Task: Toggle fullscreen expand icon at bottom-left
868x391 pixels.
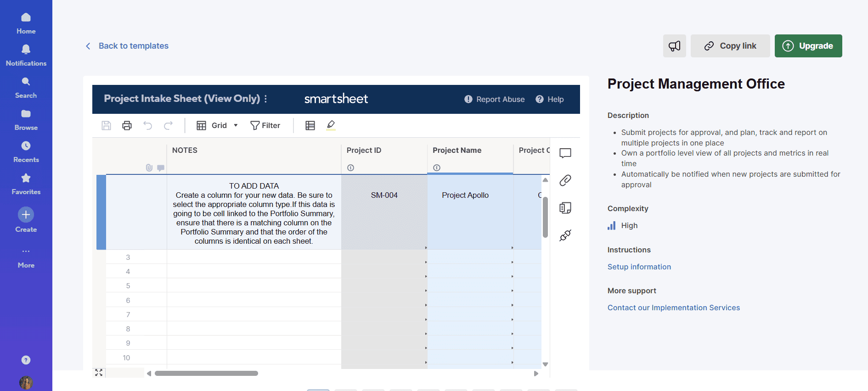Action: pos(99,373)
